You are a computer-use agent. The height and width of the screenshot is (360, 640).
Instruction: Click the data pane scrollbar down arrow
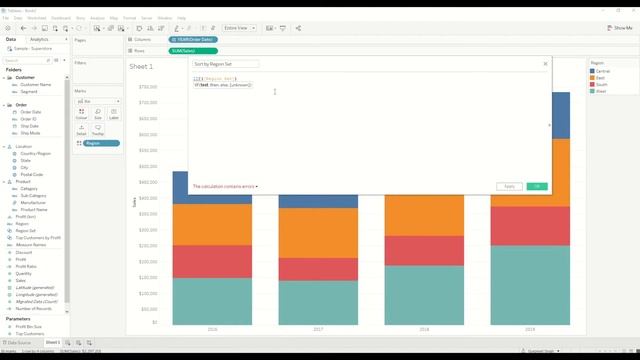[67, 312]
